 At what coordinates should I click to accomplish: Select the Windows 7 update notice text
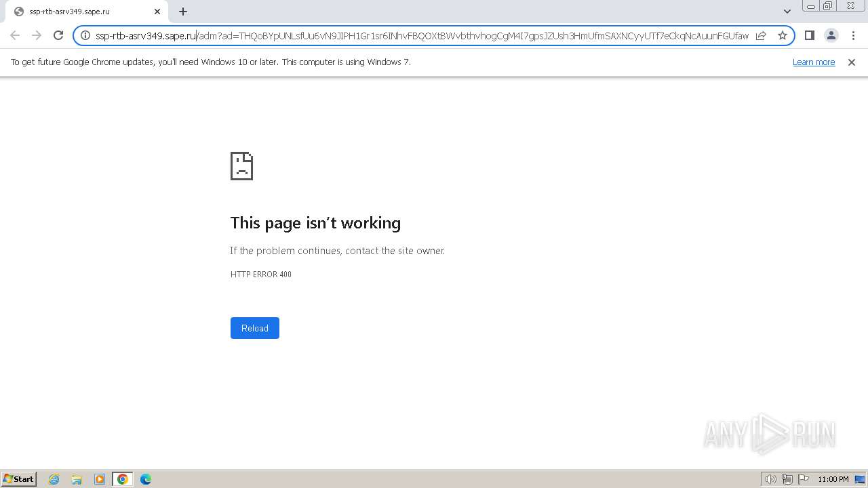(211, 62)
